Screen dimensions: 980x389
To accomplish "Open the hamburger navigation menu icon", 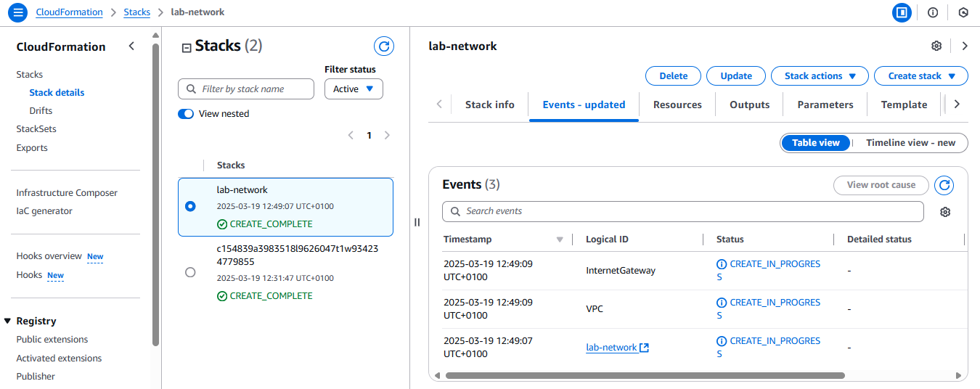I will (x=17, y=12).
